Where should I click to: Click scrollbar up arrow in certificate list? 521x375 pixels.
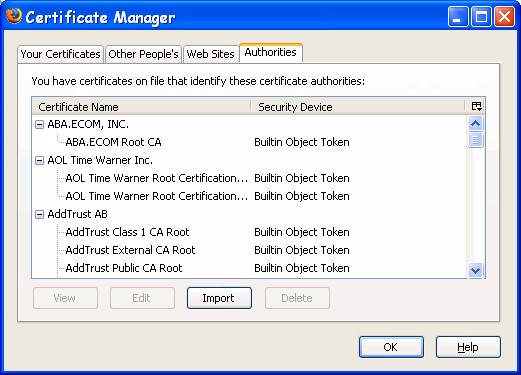(x=476, y=124)
